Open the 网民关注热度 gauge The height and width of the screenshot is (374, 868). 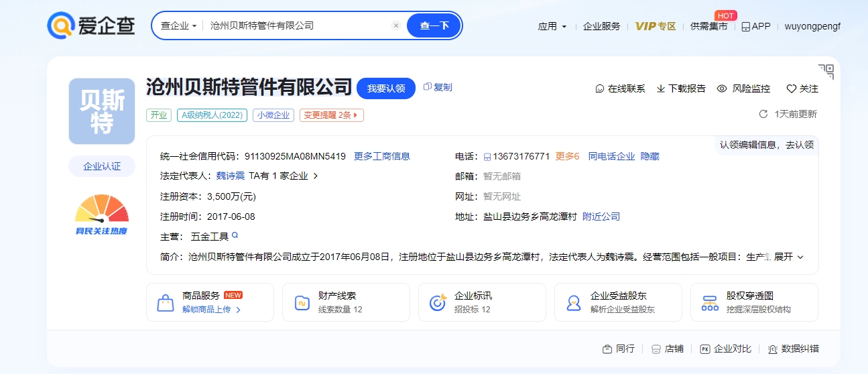[x=102, y=214]
